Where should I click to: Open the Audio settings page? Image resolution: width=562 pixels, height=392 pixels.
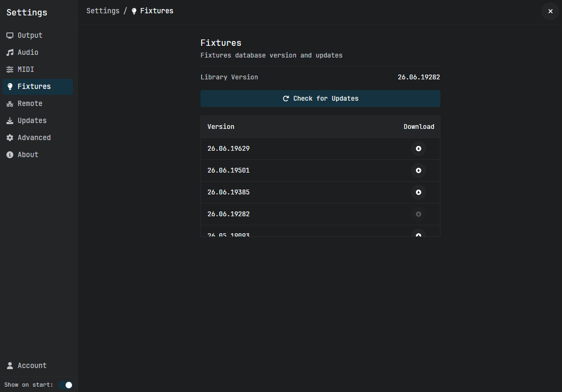click(37, 52)
